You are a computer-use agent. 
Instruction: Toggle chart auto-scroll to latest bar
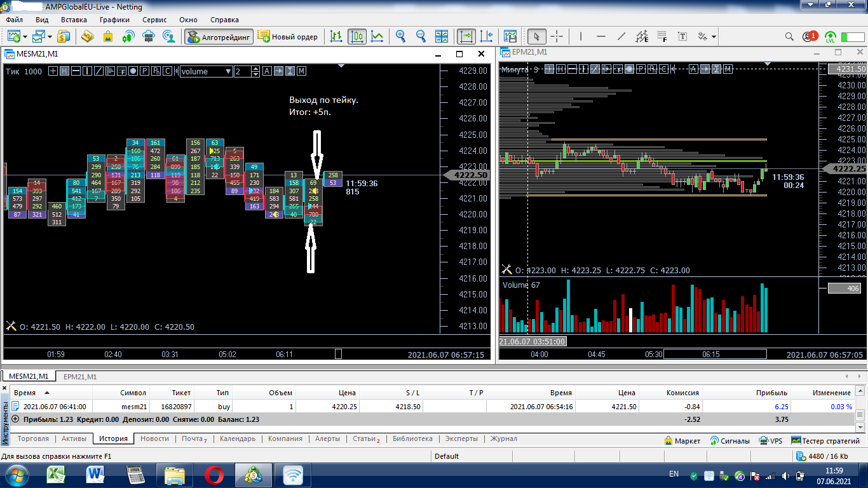click(x=466, y=36)
